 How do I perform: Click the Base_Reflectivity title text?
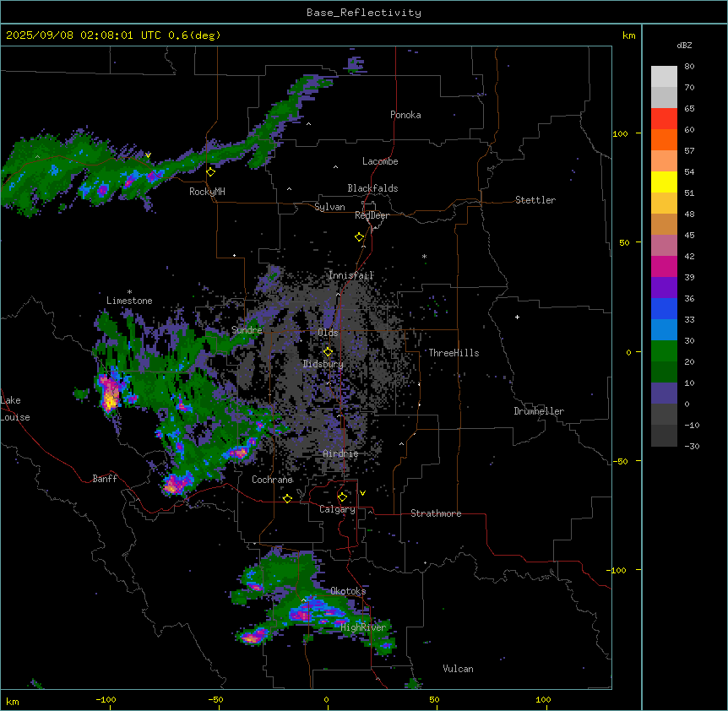[364, 13]
